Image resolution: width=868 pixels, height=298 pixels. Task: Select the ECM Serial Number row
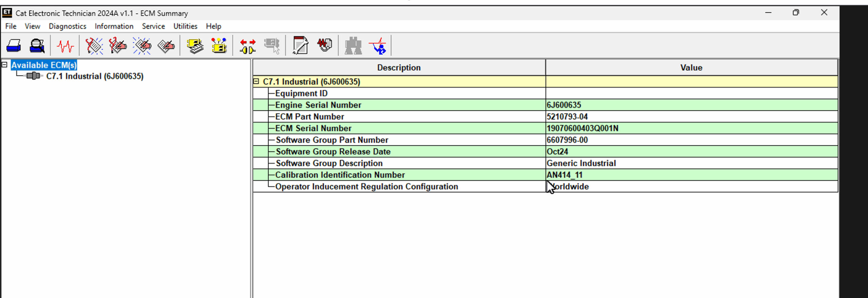[313, 128]
